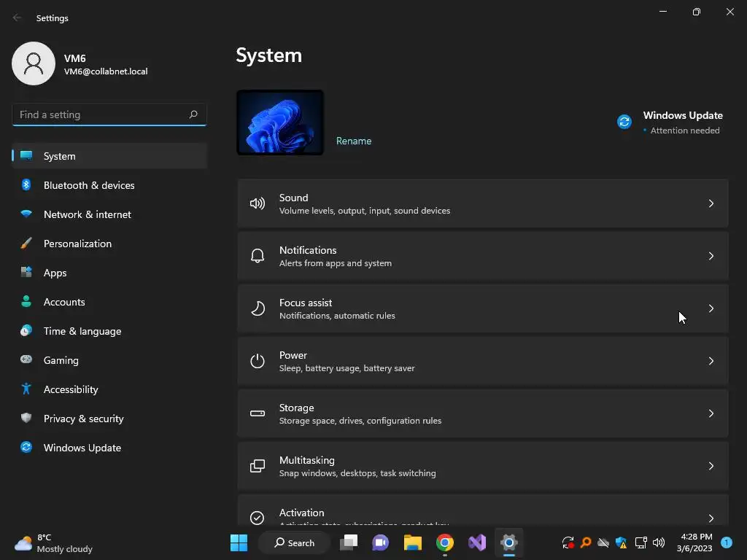
Task: Click the OneDrive cloud tray icon
Action: pyautogui.click(x=603, y=542)
